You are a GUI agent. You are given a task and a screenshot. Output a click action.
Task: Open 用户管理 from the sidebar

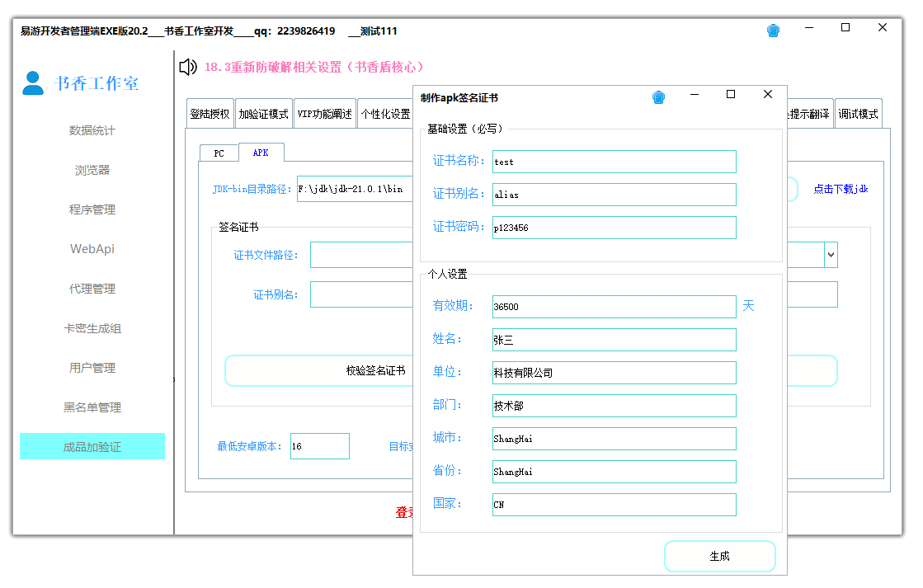92,368
